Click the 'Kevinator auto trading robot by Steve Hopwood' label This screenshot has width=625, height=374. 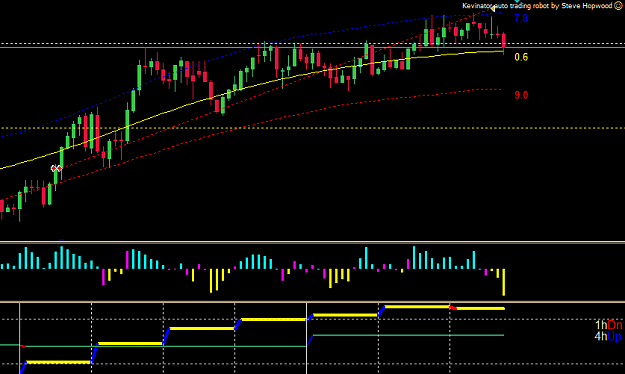[537, 6]
